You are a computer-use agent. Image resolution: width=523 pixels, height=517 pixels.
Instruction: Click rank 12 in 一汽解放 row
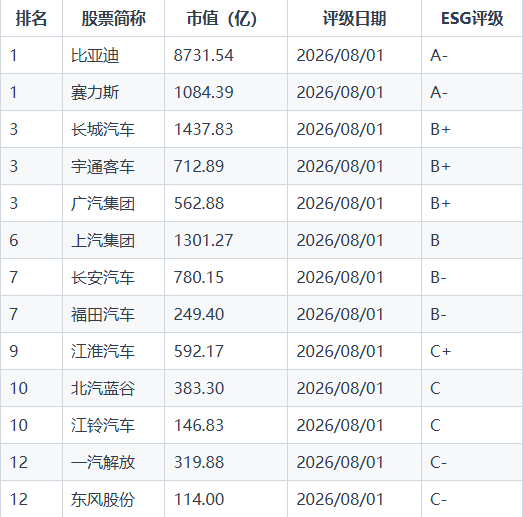19,463
